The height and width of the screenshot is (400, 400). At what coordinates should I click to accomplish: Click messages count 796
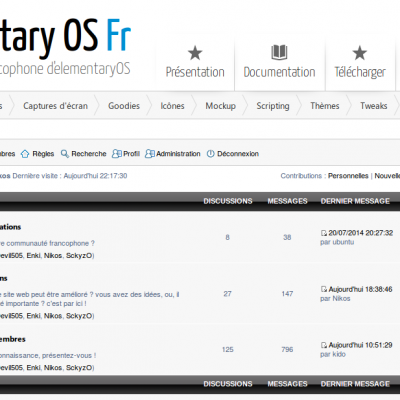pos(287,349)
